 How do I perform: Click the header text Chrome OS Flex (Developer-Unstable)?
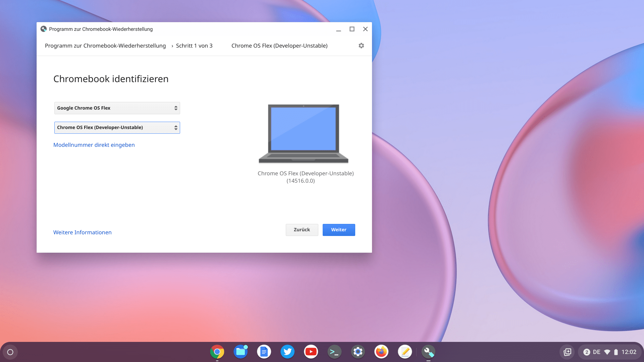[x=279, y=46]
